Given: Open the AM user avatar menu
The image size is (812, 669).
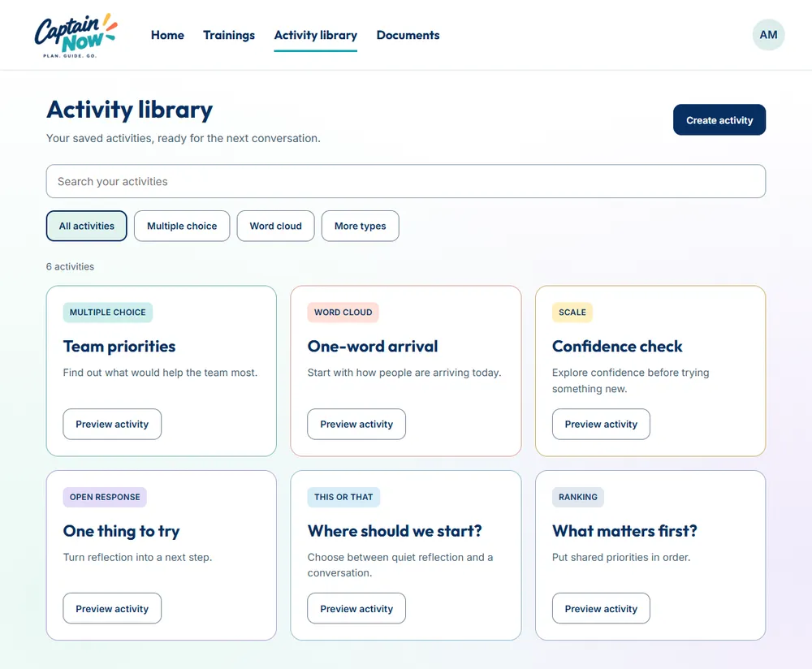Looking at the screenshot, I should 768,35.
